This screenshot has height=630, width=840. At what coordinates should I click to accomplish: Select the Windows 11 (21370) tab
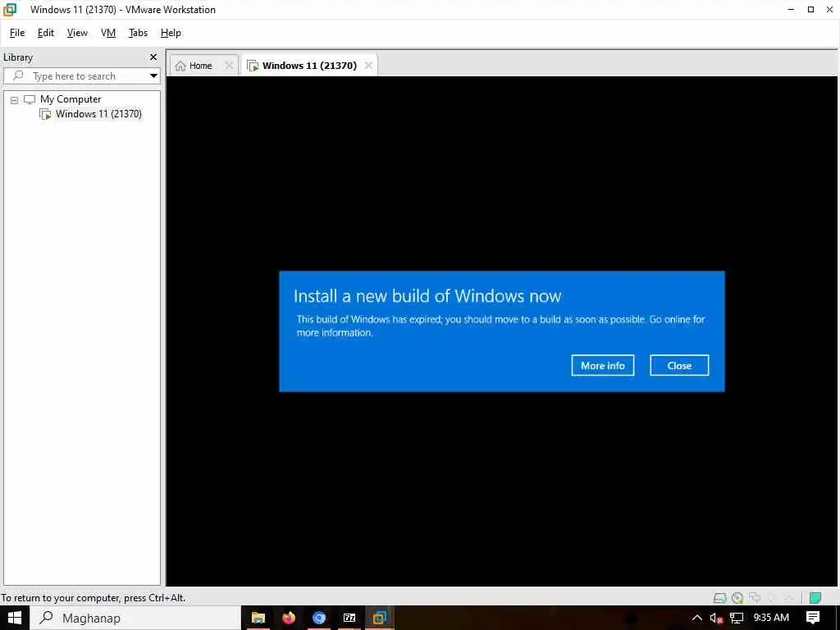click(x=309, y=66)
